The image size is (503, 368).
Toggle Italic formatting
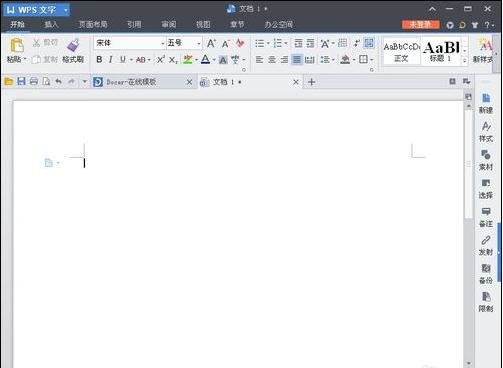110,60
